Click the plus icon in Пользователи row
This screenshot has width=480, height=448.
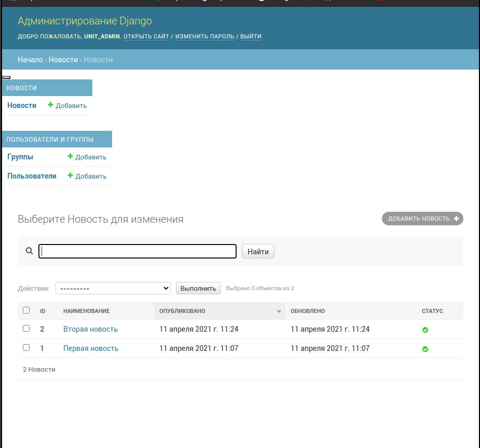[71, 175]
